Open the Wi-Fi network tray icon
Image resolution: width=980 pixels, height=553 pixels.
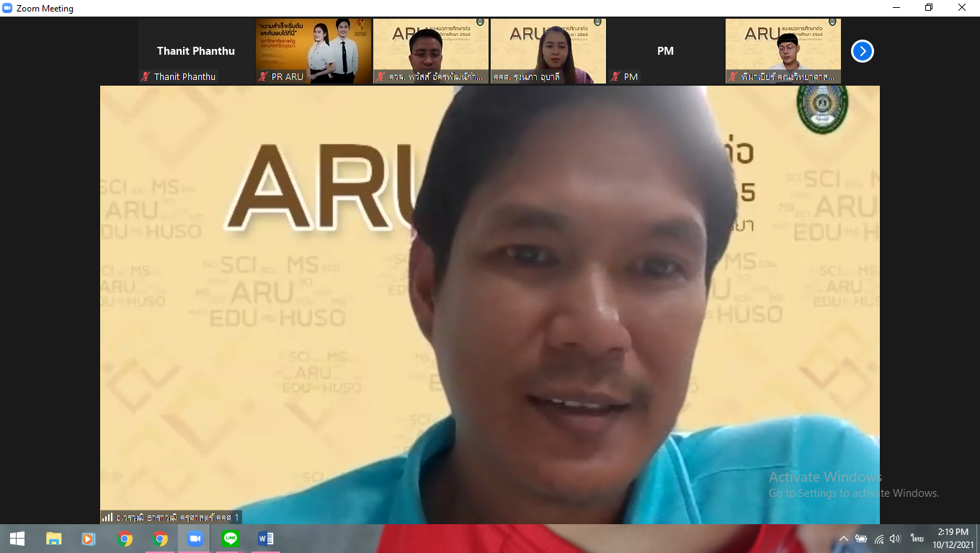[878, 539]
